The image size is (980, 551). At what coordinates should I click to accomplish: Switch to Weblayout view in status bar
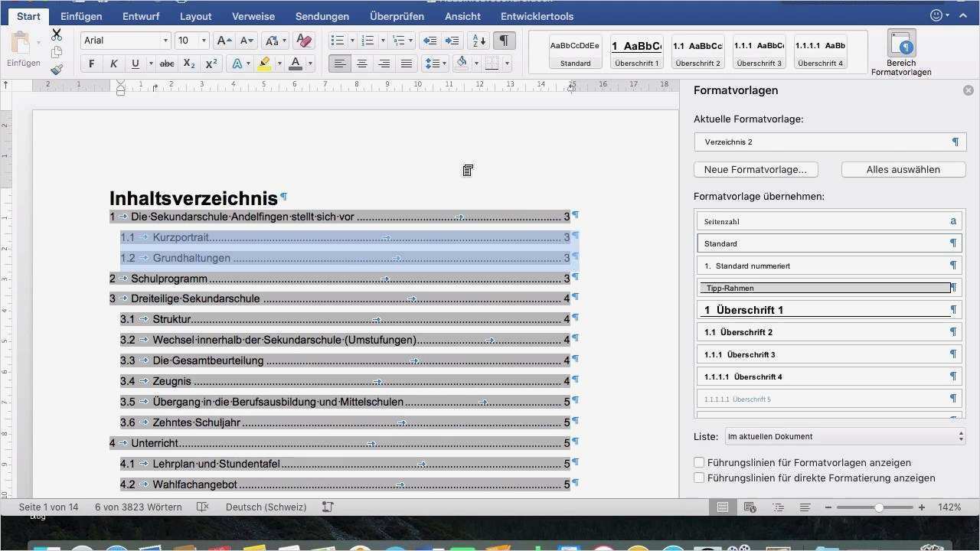pos(750,507)
